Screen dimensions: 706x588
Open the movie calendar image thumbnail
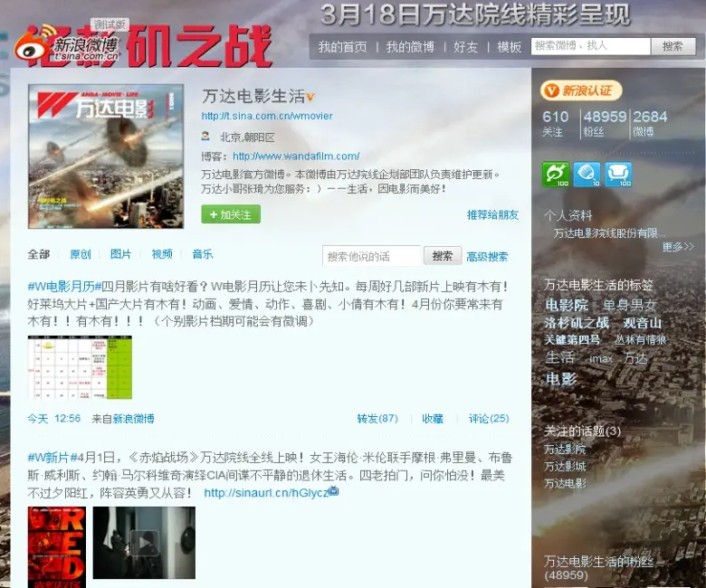(80, 367)
